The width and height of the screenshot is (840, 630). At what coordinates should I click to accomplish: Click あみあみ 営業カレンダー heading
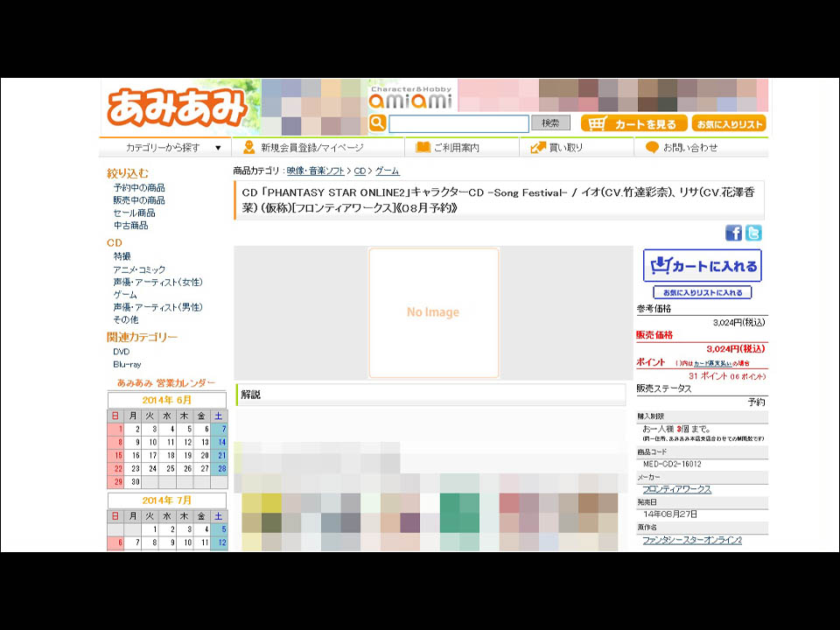pos(166,383)
